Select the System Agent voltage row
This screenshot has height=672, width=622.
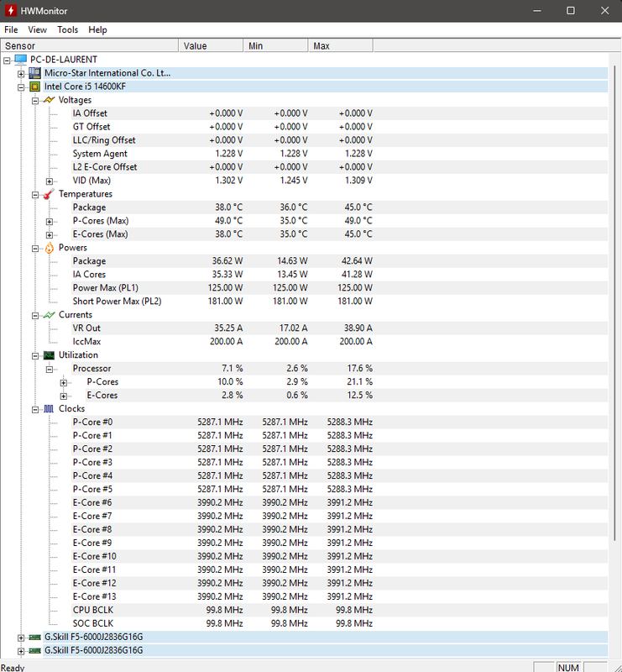[339, 154]
